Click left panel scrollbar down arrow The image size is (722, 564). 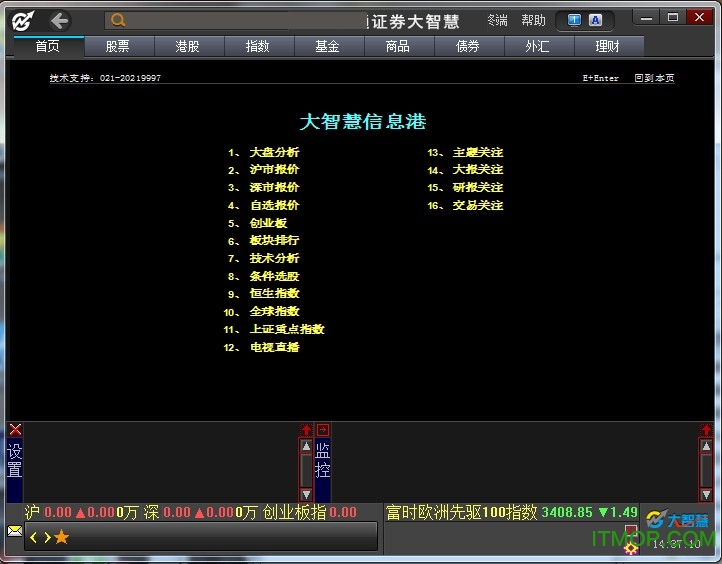point(306,494)
